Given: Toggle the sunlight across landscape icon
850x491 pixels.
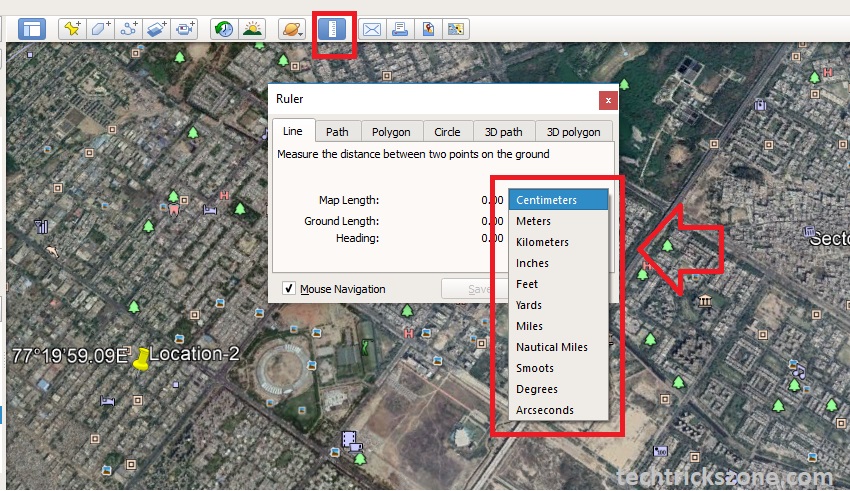Looking at the screenshot, I should (x=252, y=29).
